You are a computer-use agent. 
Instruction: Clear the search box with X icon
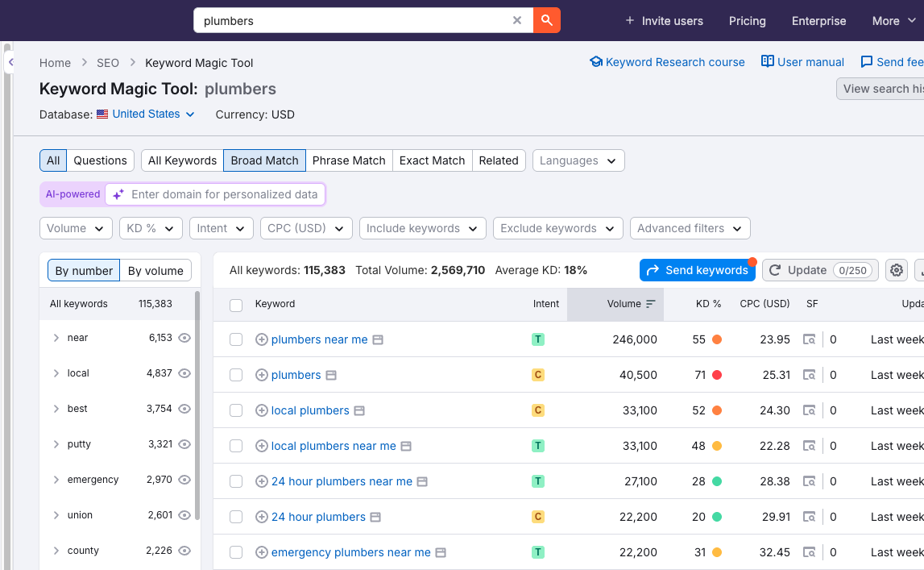517,21
